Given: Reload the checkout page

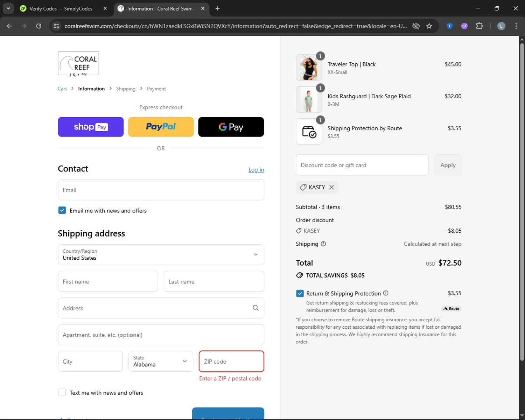Looking at the screenshot, I should pos(39,26).
